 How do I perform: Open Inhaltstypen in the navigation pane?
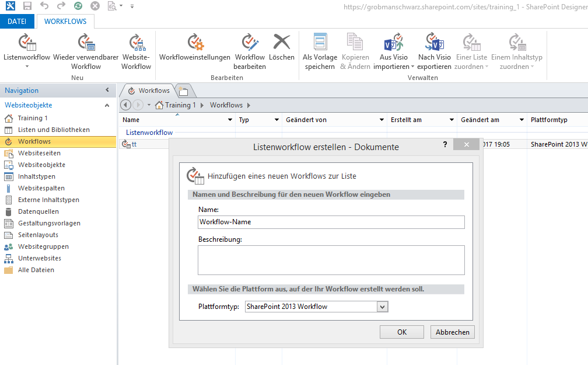[x=37, y=176]
